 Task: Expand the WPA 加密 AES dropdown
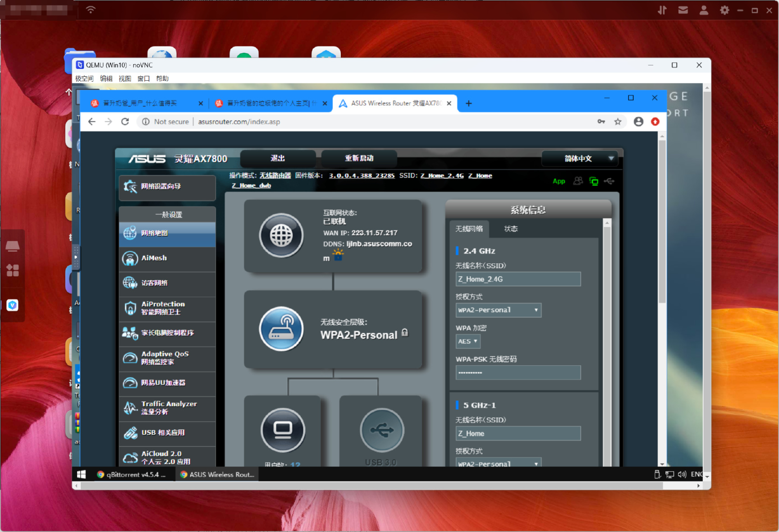click(x=468, y=341)
